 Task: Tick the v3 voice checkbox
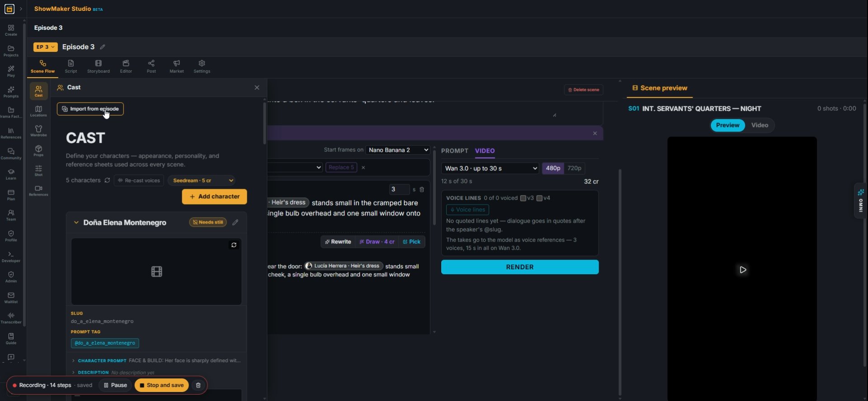523,198
